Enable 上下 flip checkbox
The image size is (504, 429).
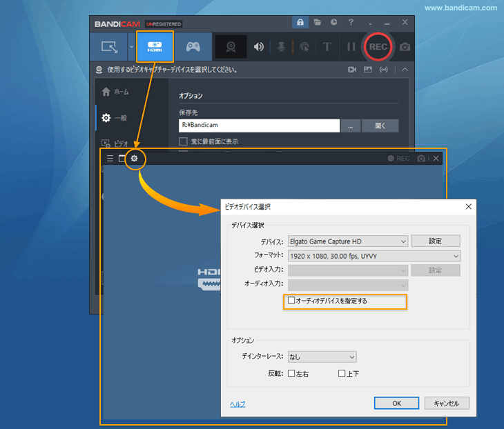coord(342,373)
